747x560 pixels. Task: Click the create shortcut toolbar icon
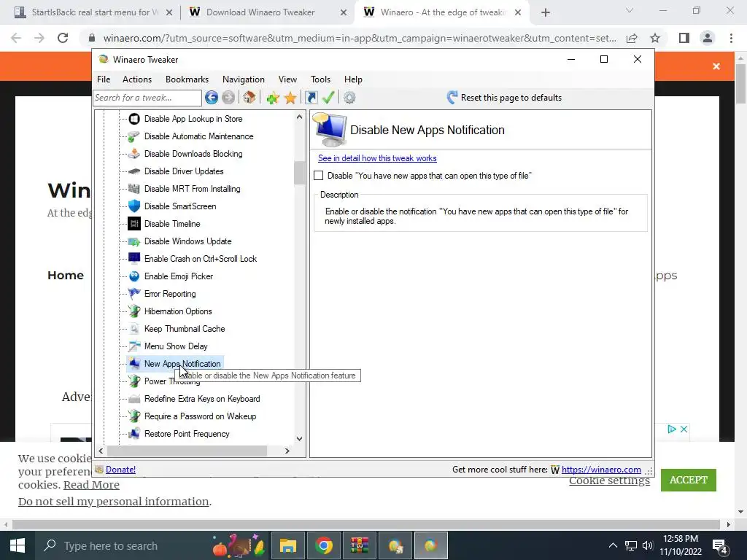pos(311,98)
